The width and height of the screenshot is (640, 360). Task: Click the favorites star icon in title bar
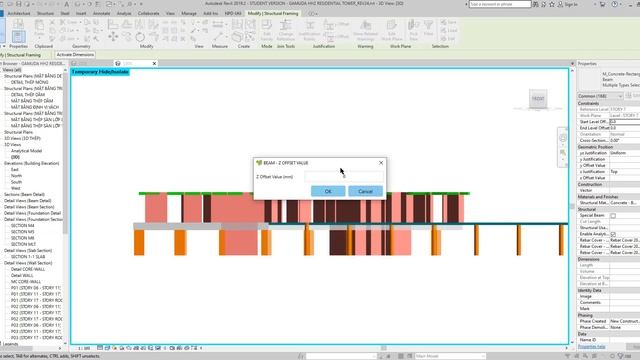pyautogui.click(x=552, y=4)
